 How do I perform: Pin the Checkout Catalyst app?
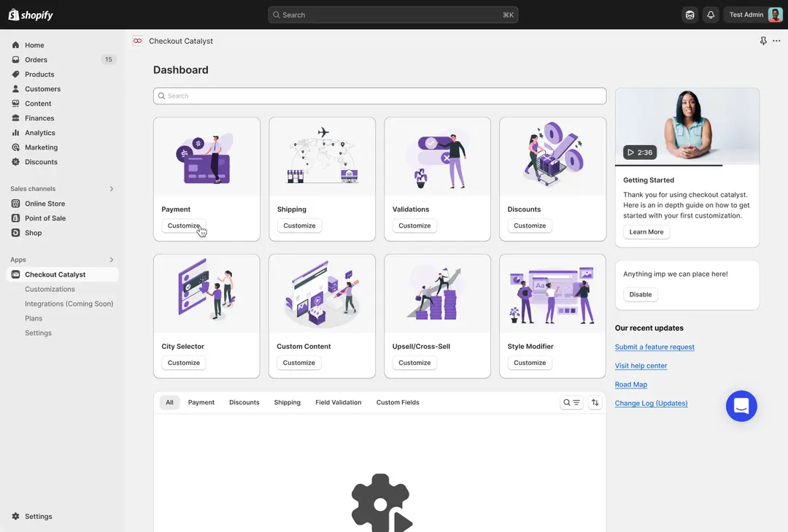763,42
